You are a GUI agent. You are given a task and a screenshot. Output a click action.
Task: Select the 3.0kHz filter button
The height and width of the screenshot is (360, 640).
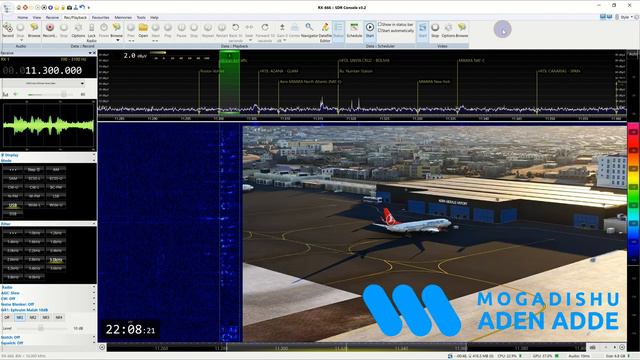coord(56,260)
